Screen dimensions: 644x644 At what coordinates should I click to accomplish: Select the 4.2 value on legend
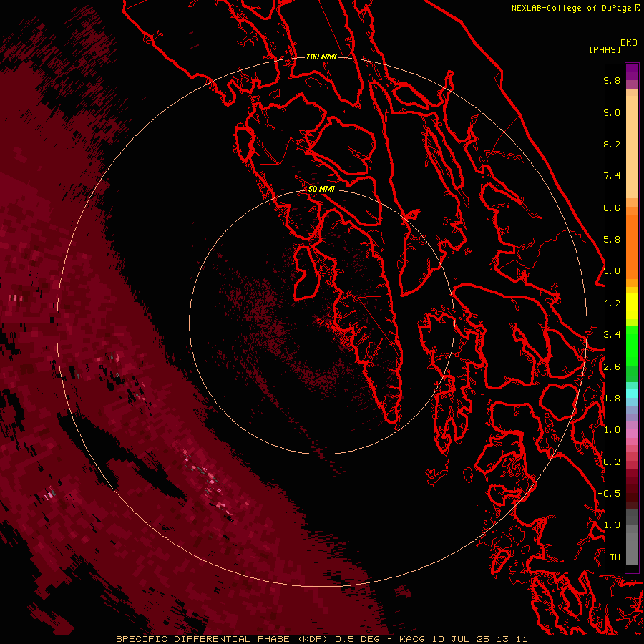pyautogui.click(x=612, y=303)
